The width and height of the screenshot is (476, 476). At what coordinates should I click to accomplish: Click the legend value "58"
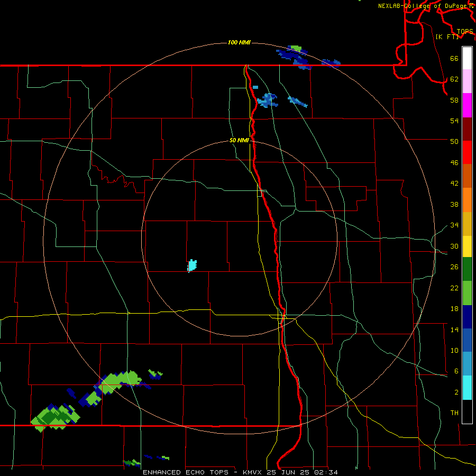coord(454,100)
